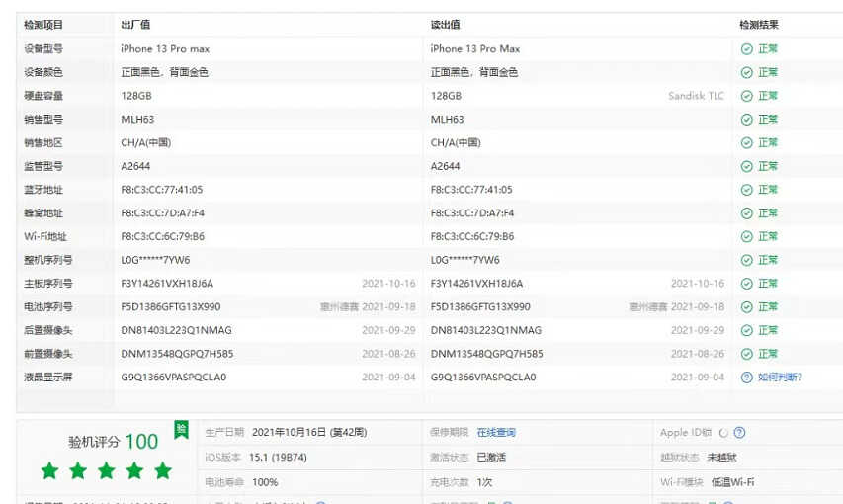This screenshot has height=504, width=843.
Task: Click factory-value date 2021-10-16 in 主板序列号 row
Action: (x=388, y=284)
